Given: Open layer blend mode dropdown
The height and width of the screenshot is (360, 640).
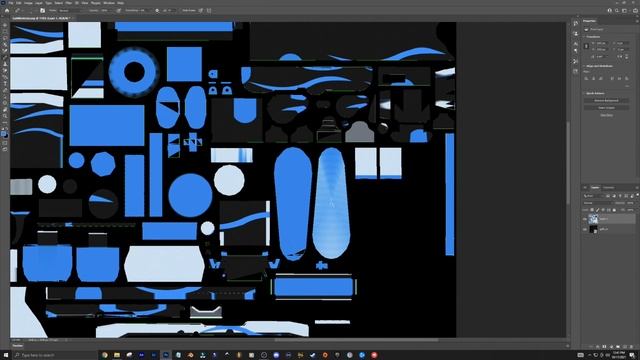Looking at the screenshot, I should (597, 203).
